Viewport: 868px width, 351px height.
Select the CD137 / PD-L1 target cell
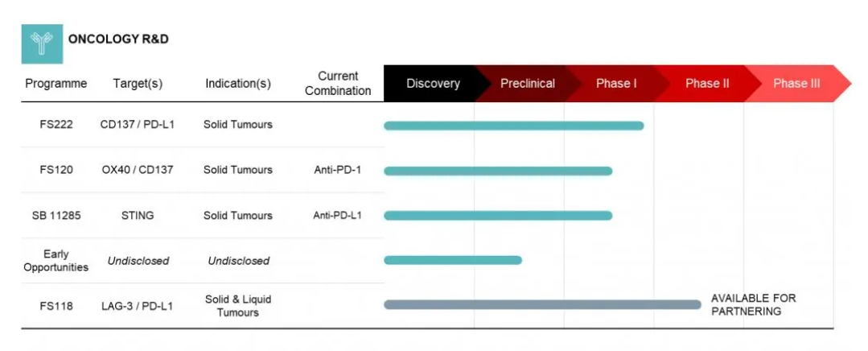pos(138,125)
